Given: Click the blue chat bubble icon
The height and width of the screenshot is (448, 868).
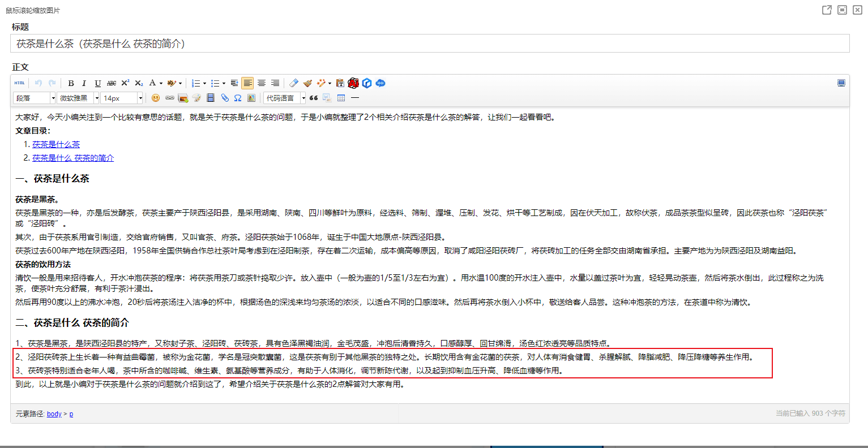Looking at the screenshot, I should pos(380,83).
